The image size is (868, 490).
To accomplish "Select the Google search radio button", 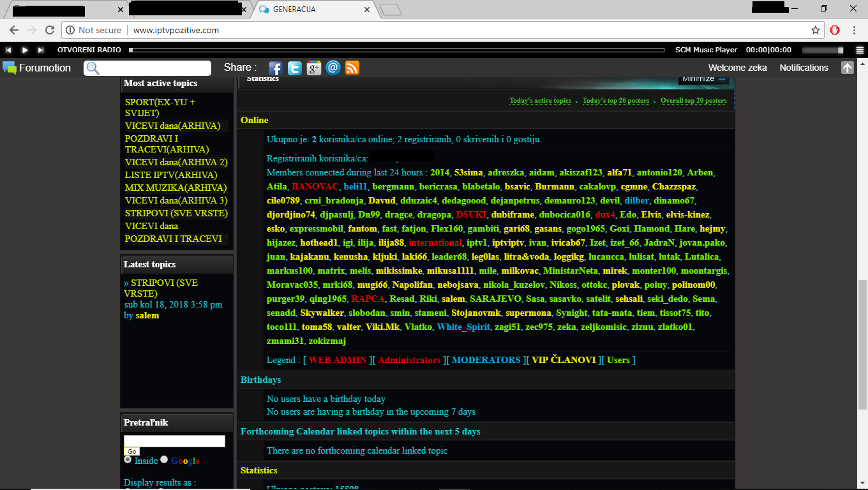I will [x=164, y=459].
